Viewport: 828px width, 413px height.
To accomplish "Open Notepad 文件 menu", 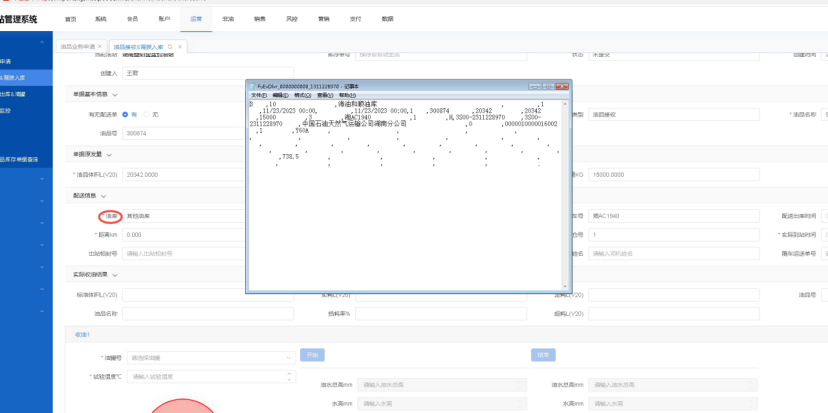I will pos(257,95).
